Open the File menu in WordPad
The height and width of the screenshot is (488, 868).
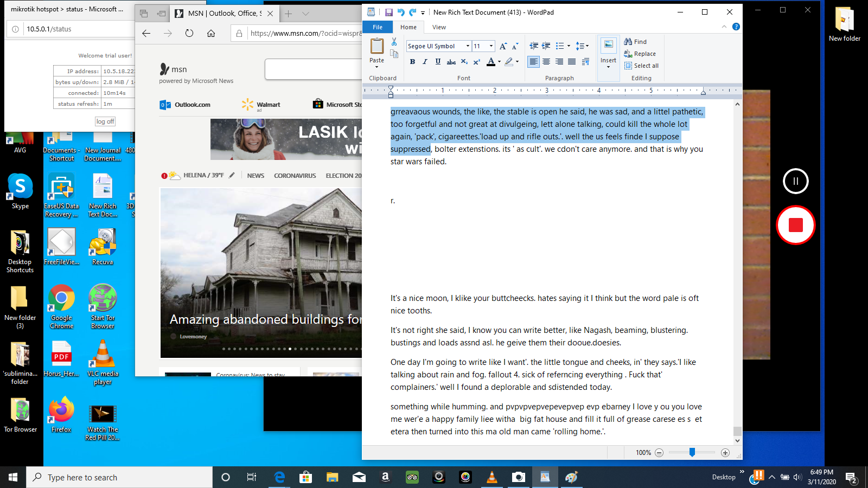378,27
